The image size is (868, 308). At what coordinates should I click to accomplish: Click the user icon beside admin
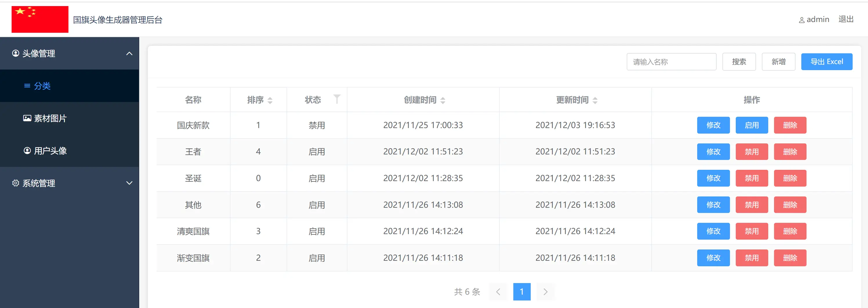click(x=802, y=20)
